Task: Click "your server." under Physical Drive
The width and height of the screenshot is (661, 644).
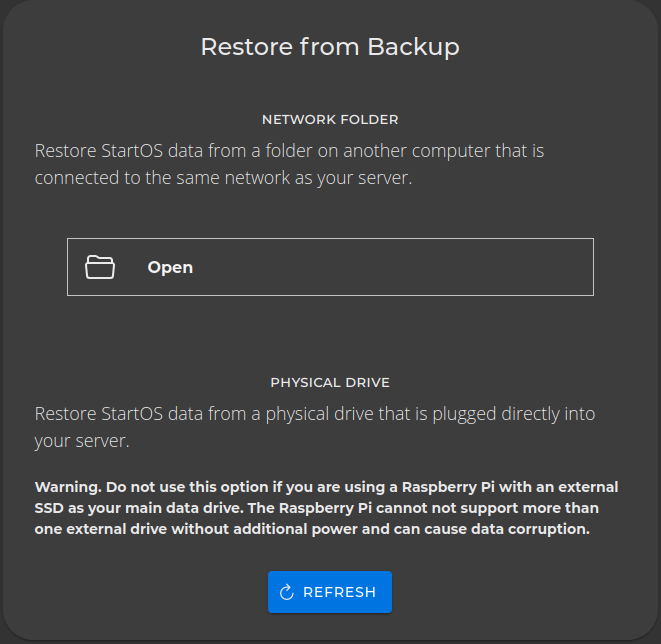Action: pos(82,440)
